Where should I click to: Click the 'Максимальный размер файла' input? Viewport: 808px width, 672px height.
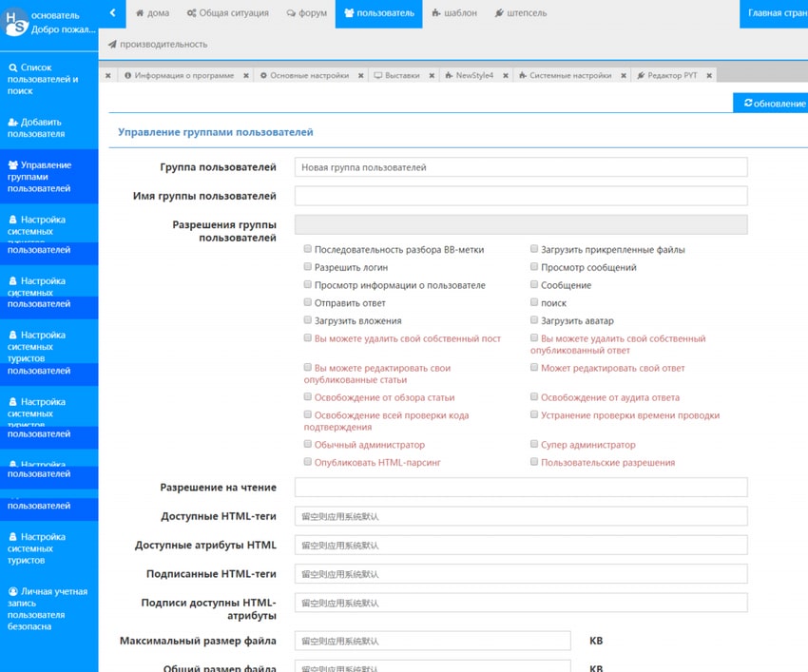433,641
